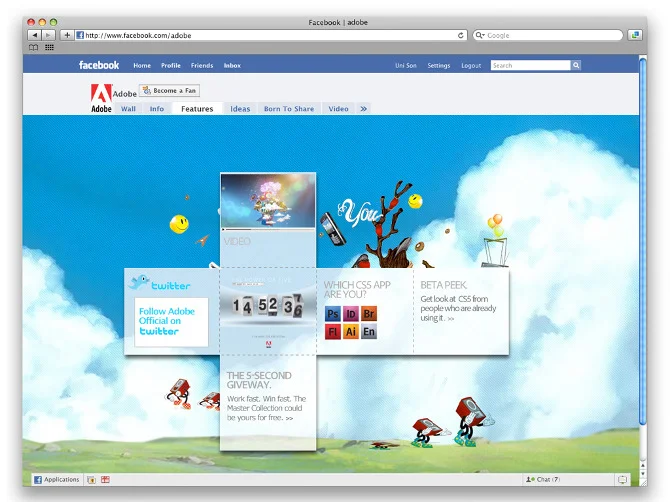Image resolution: width=670 pixels, height=502 pixels.
Task: Click the Encore En app icon
Action: pyautogui.click(x=368, y=332)
